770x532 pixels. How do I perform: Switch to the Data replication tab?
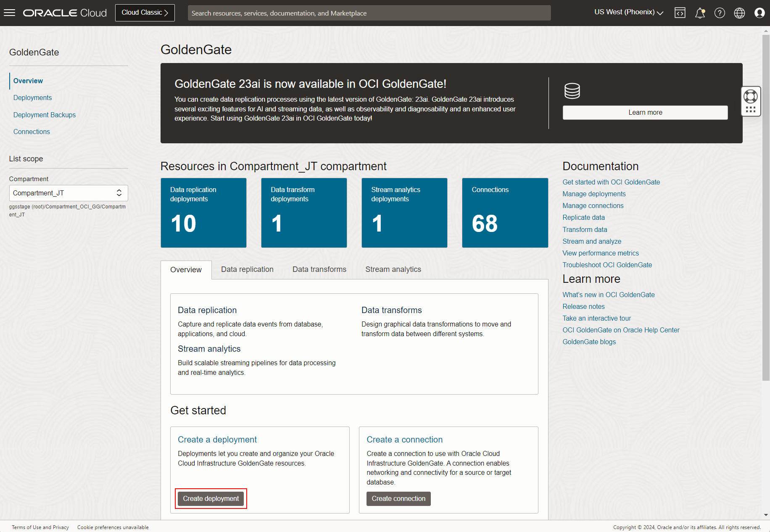[x=247, y=269]
